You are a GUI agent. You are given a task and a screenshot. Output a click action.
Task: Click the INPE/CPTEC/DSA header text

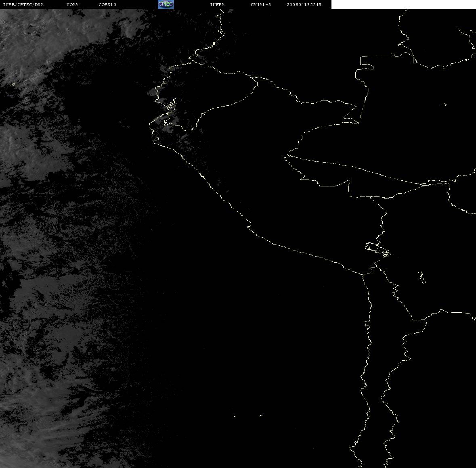(23, 4)
